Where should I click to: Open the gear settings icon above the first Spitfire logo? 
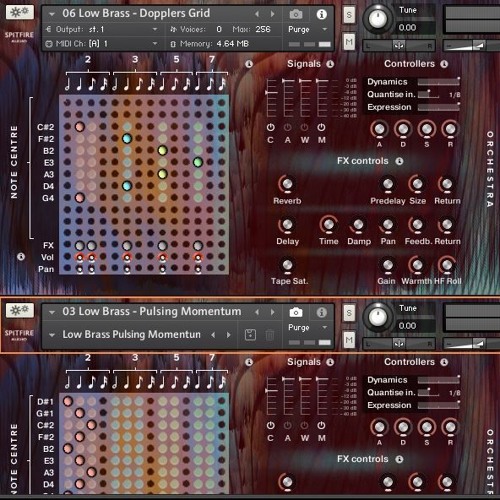pyautogui.click(x=20, y=12)
